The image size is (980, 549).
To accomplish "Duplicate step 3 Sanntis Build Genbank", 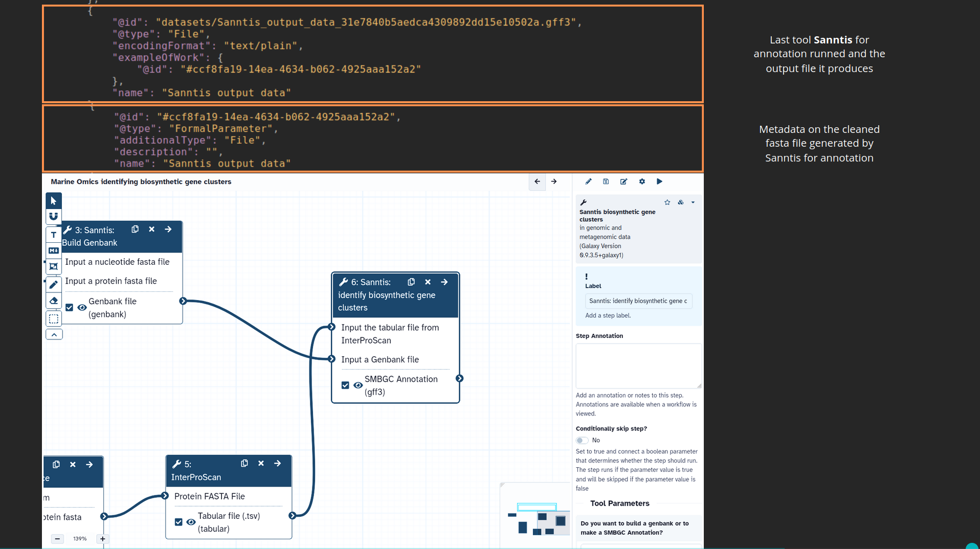I will [x=135, y=230].
